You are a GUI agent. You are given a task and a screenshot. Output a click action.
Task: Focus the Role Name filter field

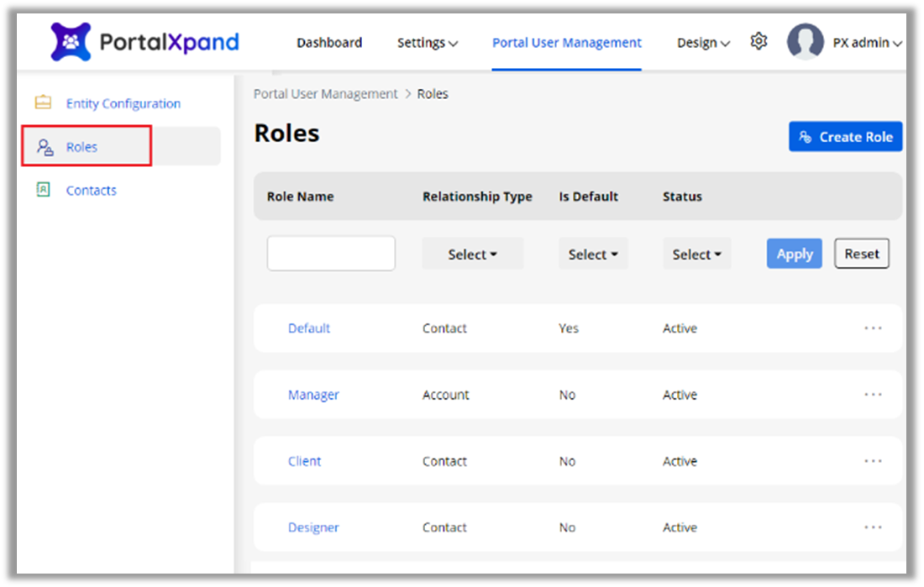pos(331,254)
